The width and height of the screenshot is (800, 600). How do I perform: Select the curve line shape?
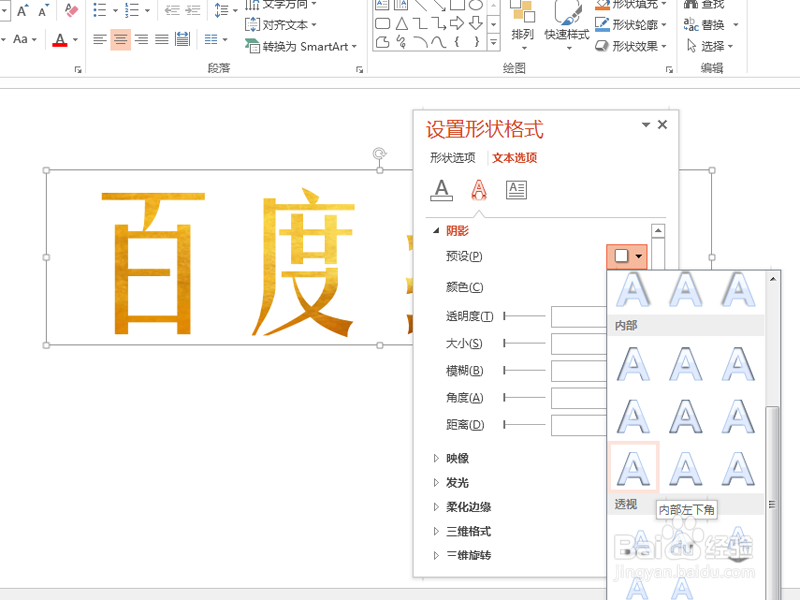[439, 42]
